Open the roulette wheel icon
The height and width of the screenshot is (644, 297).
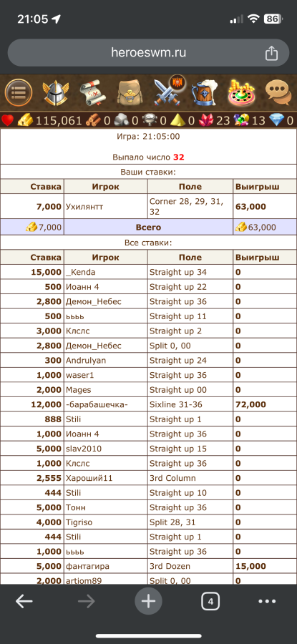click(242, 93)
